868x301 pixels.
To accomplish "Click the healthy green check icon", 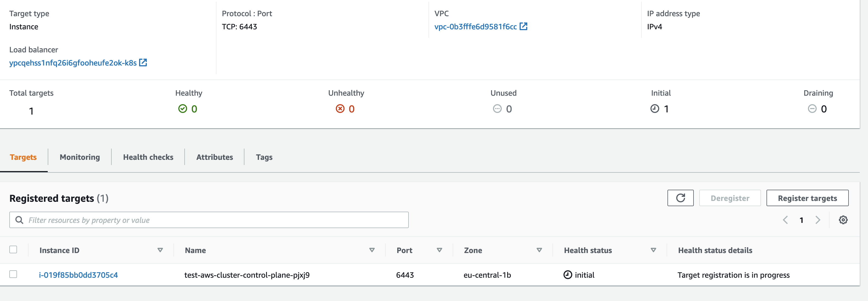I will [182, 108].
